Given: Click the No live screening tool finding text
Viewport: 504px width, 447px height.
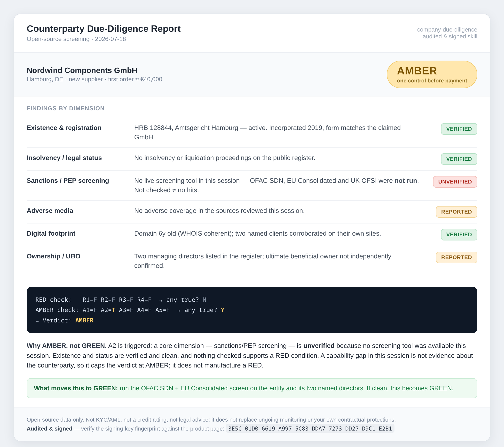Looking at the screenshot, I should [x=276, y=185].
